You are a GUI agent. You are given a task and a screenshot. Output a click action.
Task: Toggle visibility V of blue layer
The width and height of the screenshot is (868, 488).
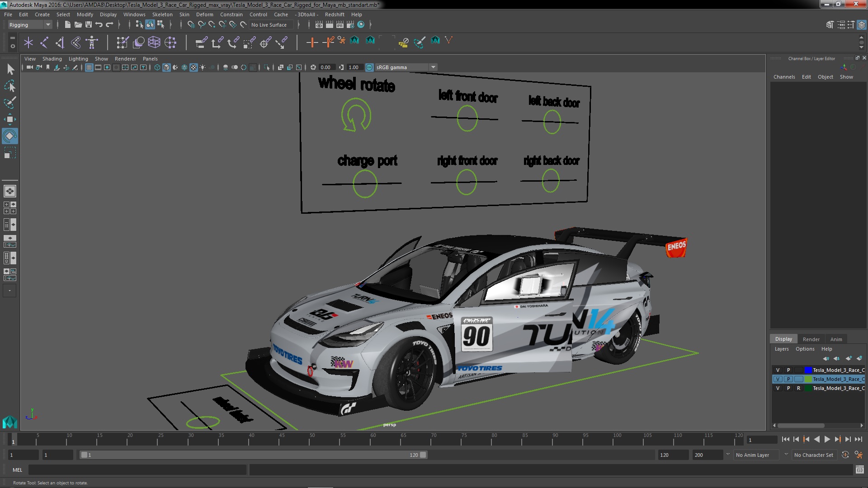tap(778, 370)
